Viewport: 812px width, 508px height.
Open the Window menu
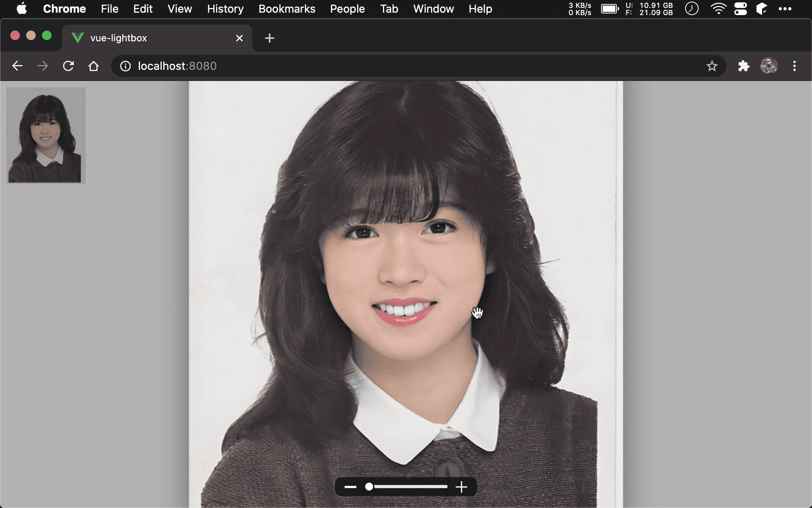point(434,9)
